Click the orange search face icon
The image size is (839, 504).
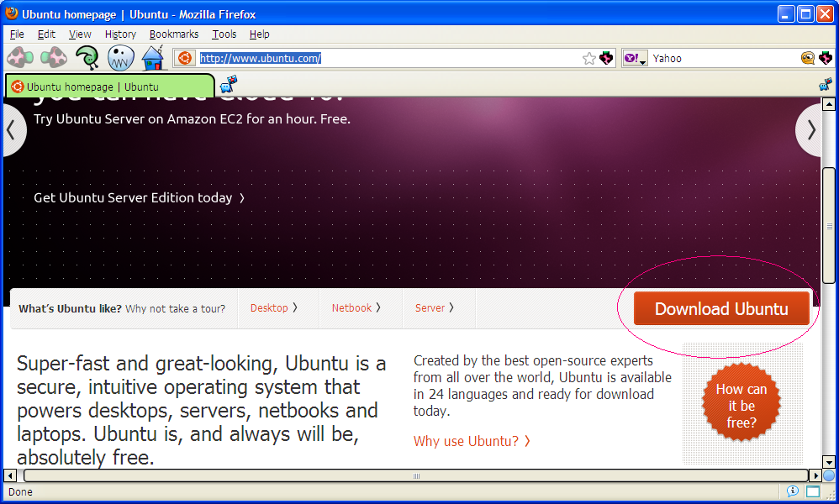808,59
